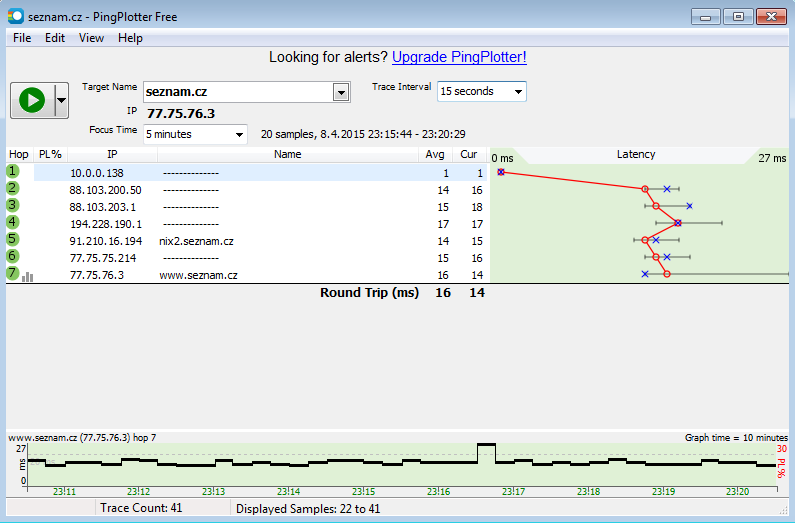The width and height of the screenshot is (795, 523).
Task: Click the Upgrade PingPlotter! link
Action: click(x=459, y=58)
